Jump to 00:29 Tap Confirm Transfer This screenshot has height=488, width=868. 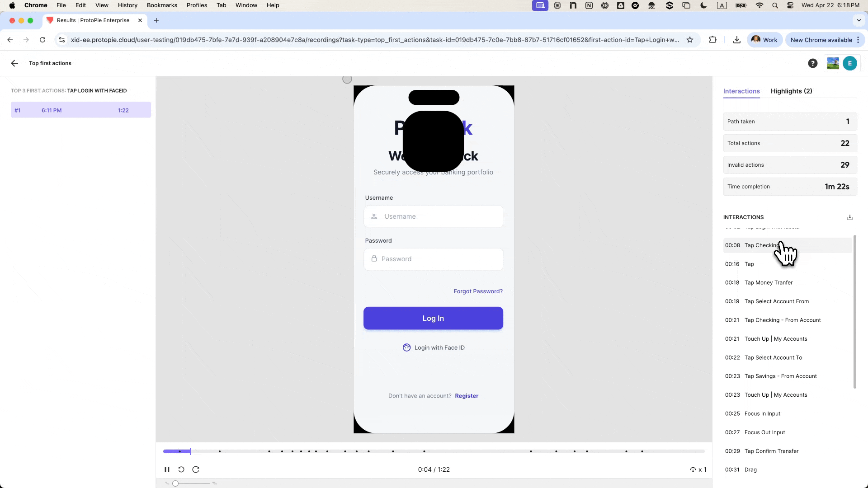788,451
